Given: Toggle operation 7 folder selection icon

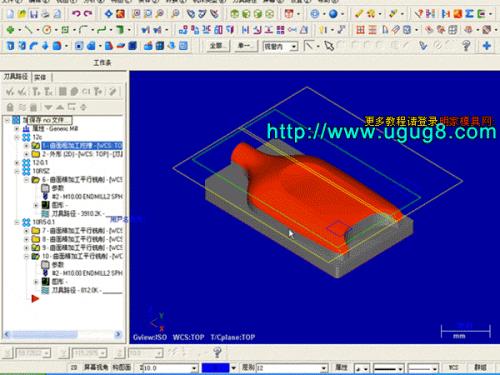Looking at the screenshot, I should [x=36, y=230].
